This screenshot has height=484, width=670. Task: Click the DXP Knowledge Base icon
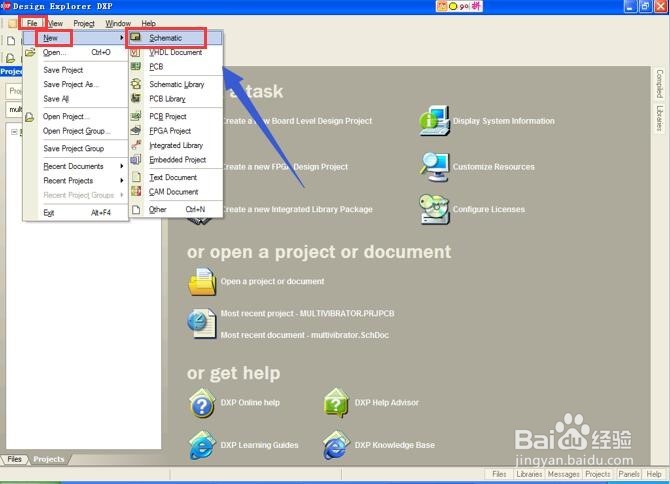[336, 446]
